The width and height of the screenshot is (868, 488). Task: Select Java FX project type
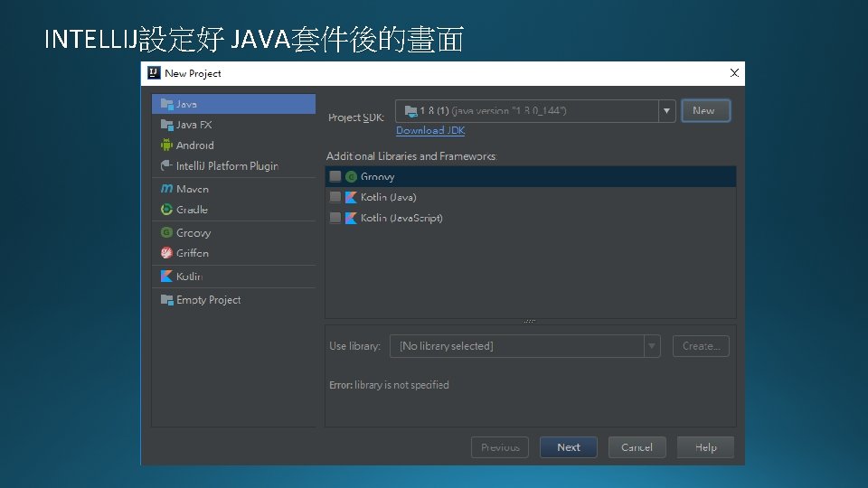click(x=233, y=125)
